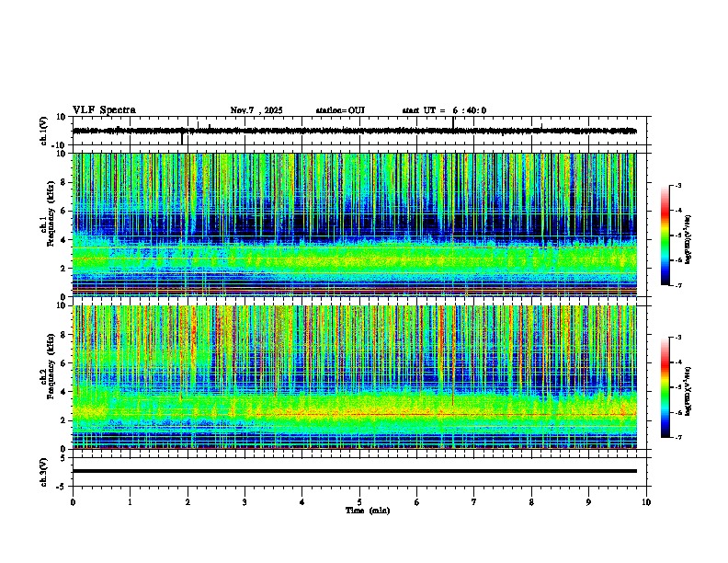Click the "-3" label on ch.2 color scale
This screenshot has width=728, height=563.
click(x=677, y=338)
